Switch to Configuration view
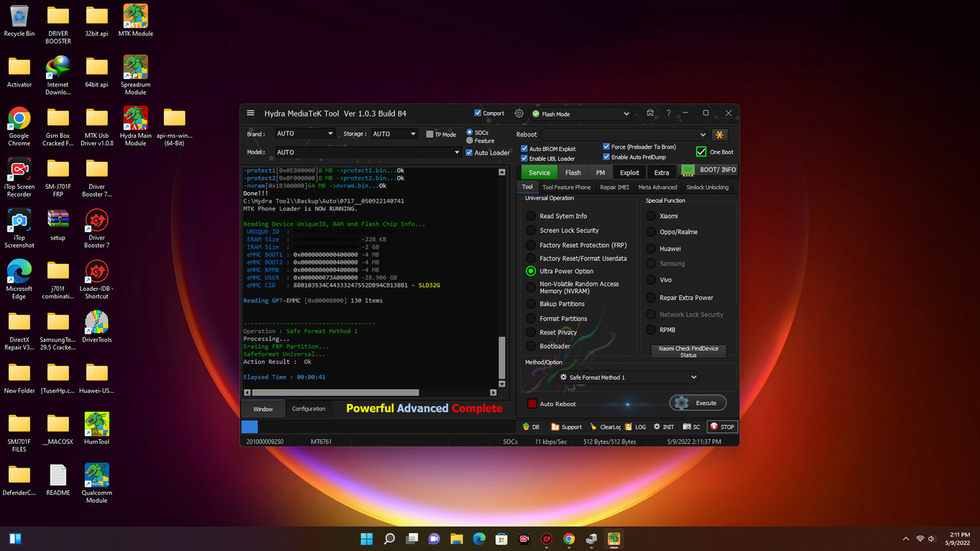This screenshot has width=980, height=551. (x=309, y=409)
